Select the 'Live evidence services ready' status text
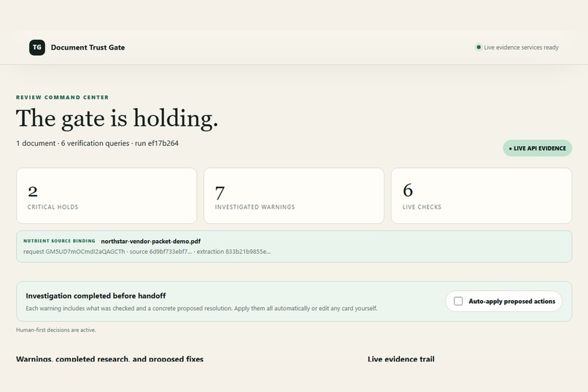Viewport: 588px width, 392px height. click(521, 47)
